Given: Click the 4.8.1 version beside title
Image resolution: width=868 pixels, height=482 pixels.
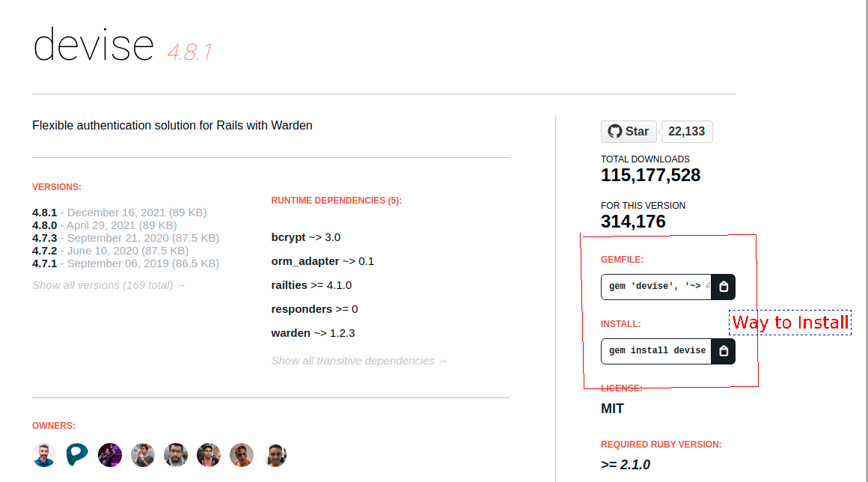Looking at the screenshot, I should click(189, 52).
